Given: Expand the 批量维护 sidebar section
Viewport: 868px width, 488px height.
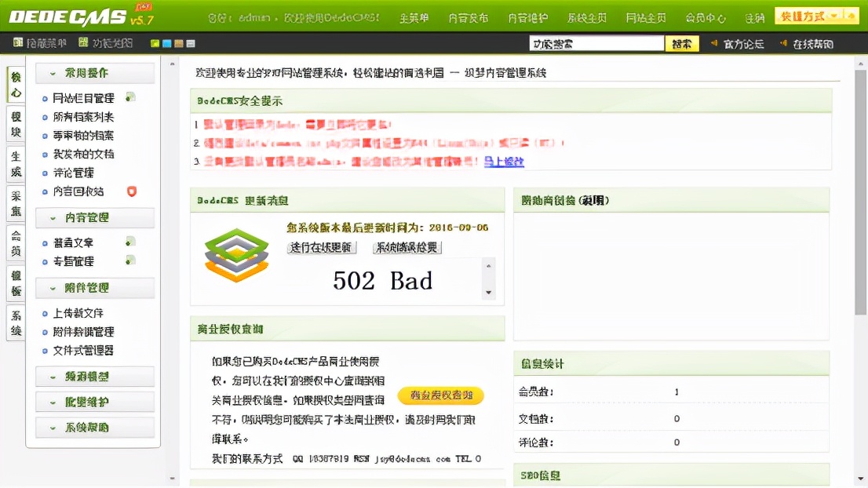Looking at the screenshot, I should (x=95, y=402).
